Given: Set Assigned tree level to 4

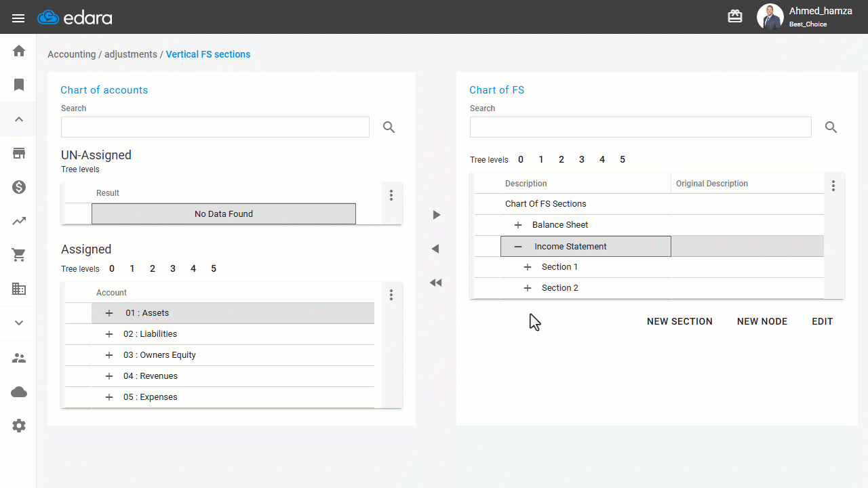Looking at the screenshot, I should (x=193, y=268).
